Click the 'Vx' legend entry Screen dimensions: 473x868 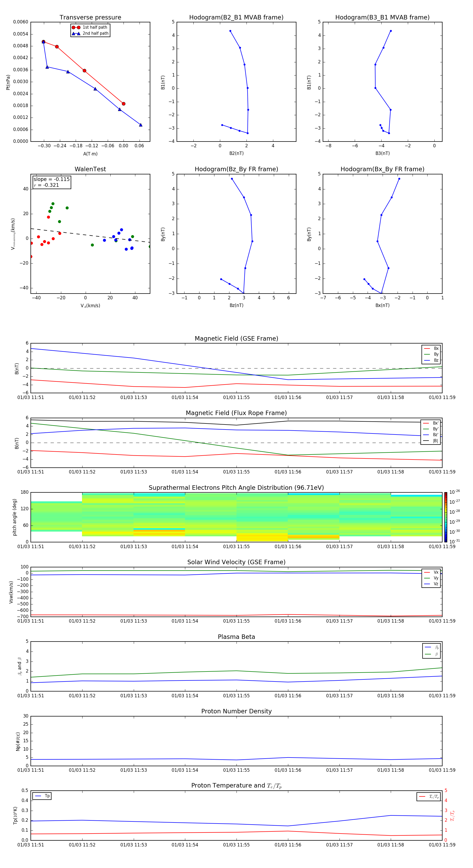431,572
